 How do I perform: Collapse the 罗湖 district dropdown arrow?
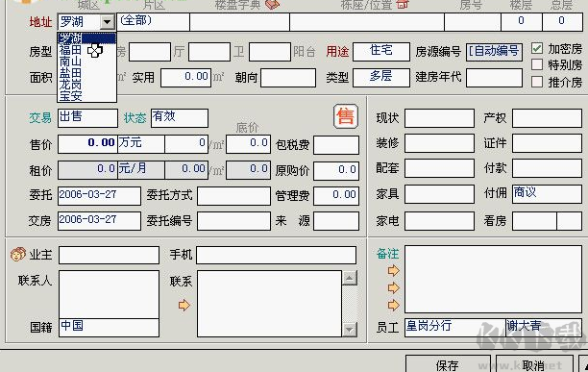pos(108,22)
